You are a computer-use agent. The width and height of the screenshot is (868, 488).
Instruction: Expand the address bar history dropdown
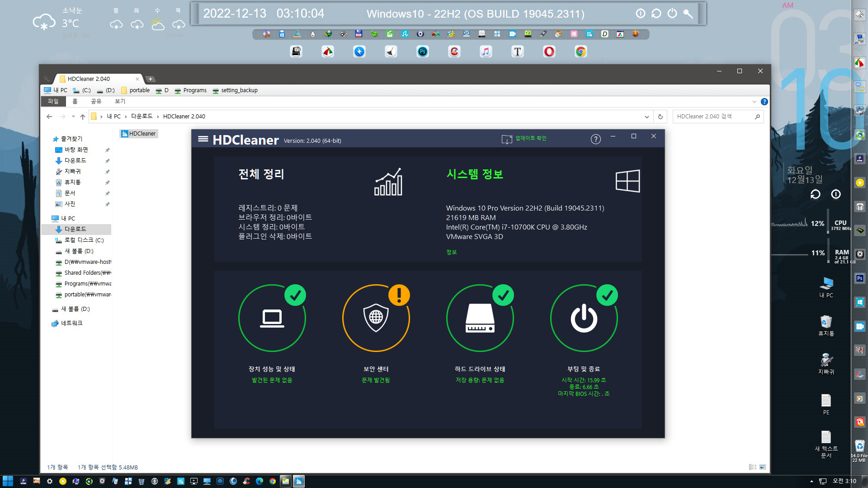pyautogui.click(x=647, y=117)
